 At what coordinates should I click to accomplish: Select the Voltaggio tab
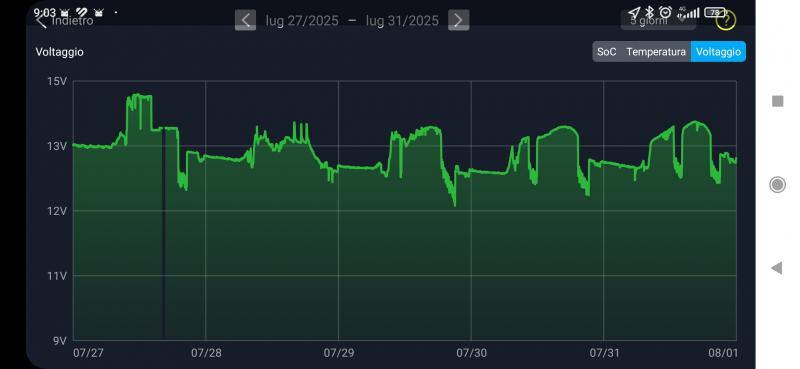point(718,52)
